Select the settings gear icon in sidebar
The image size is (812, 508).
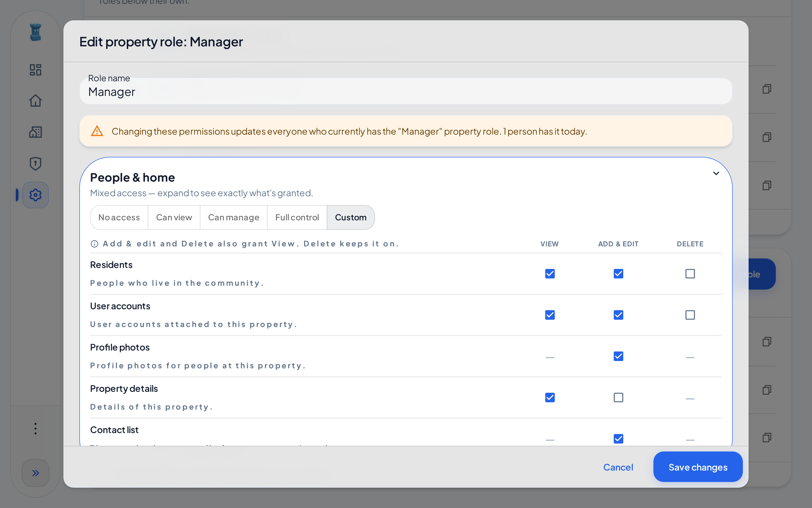[x=35, y=195]
